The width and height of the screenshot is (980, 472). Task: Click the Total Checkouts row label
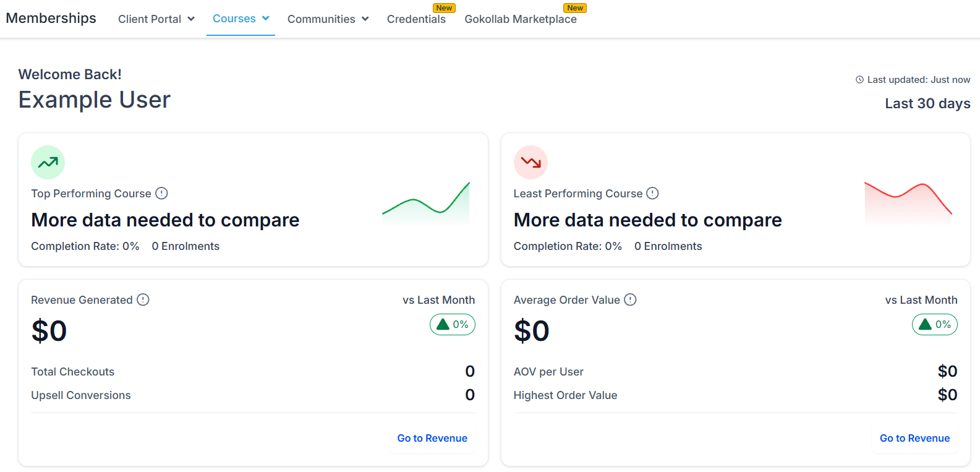pos(73,372)
